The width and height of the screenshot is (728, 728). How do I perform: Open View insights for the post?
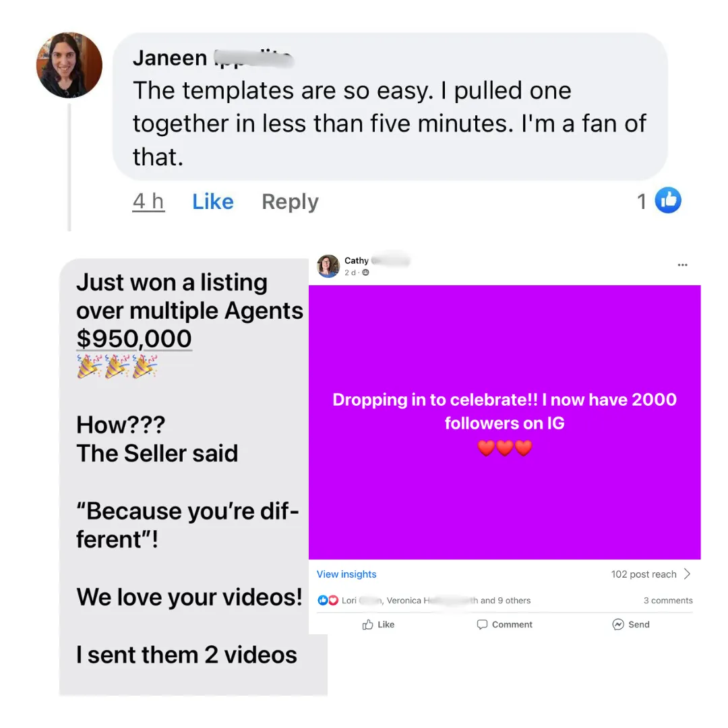coord(346,574)
